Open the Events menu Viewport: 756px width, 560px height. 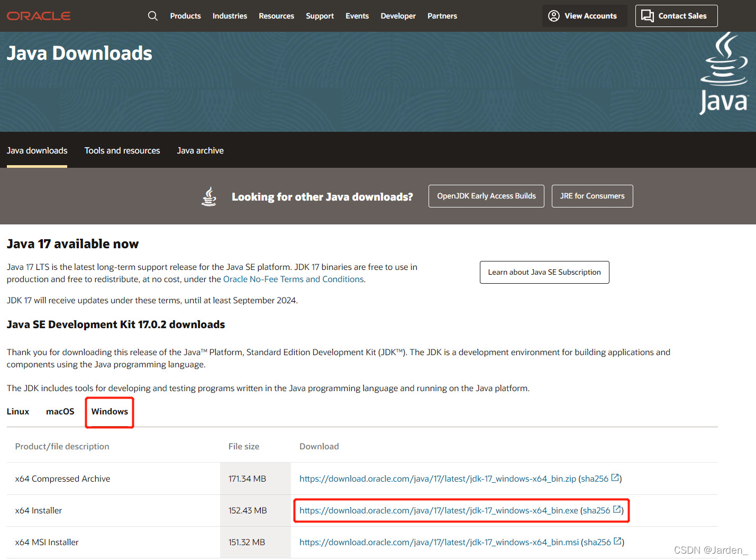coord(357,16)
